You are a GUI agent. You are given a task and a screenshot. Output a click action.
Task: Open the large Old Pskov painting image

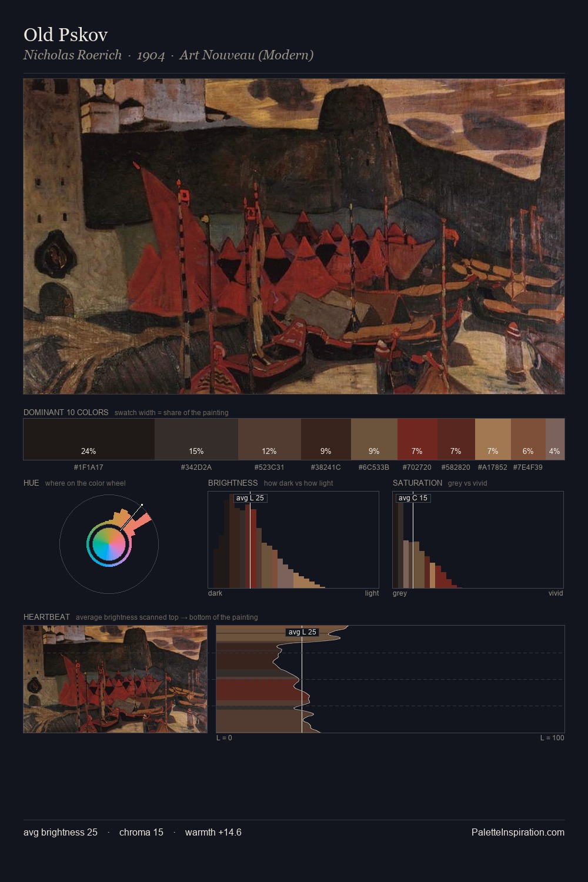pyautogui.click(x=294, y=236)
